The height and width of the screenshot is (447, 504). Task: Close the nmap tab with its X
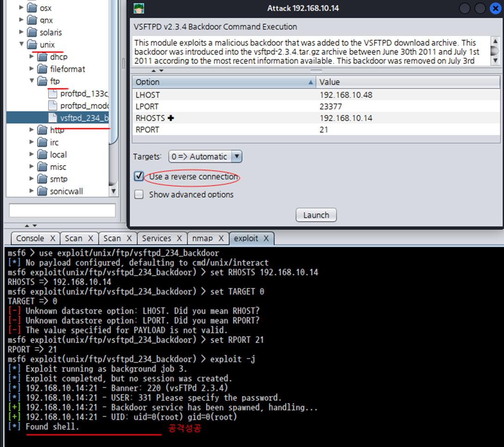click(221, 238)
